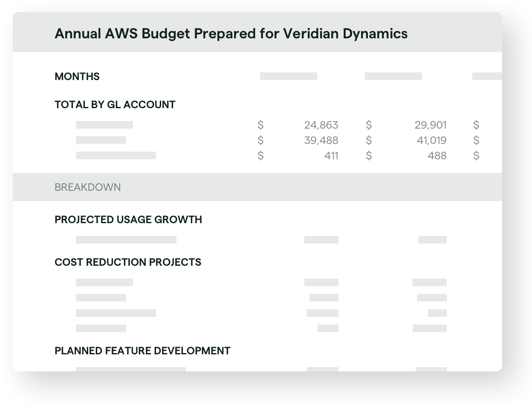This screenshot has width=532, height=408.
Task: Click dollar sign before 29,901
Action: point(369,125)
